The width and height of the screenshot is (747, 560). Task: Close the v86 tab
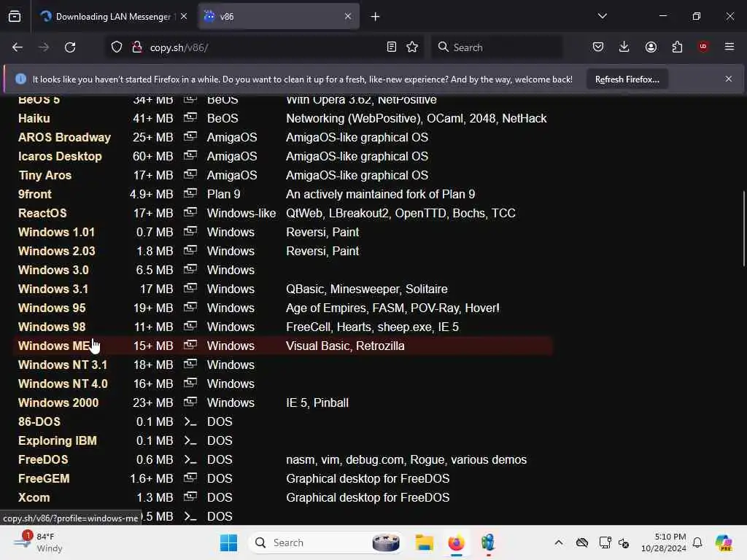click(348, 17)
